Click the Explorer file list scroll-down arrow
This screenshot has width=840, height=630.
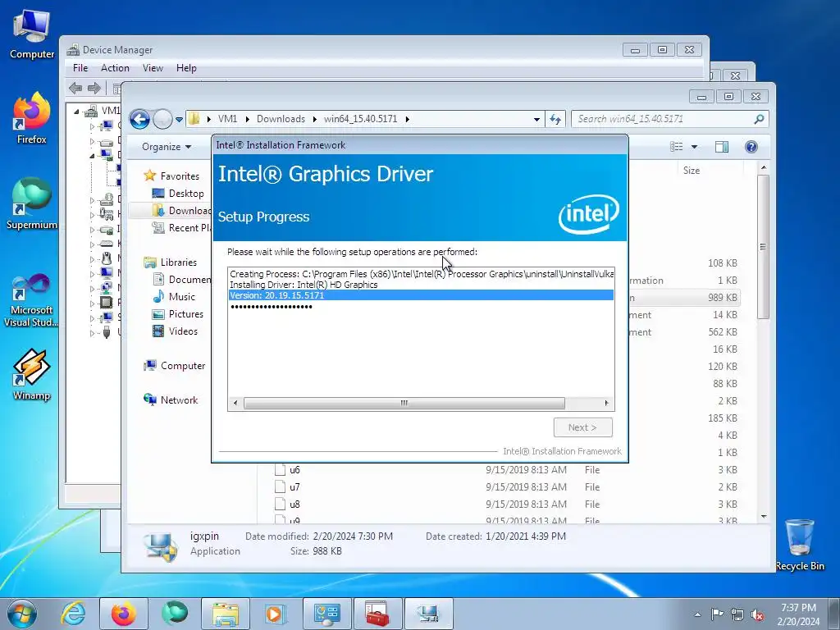(x=764, y=517)
